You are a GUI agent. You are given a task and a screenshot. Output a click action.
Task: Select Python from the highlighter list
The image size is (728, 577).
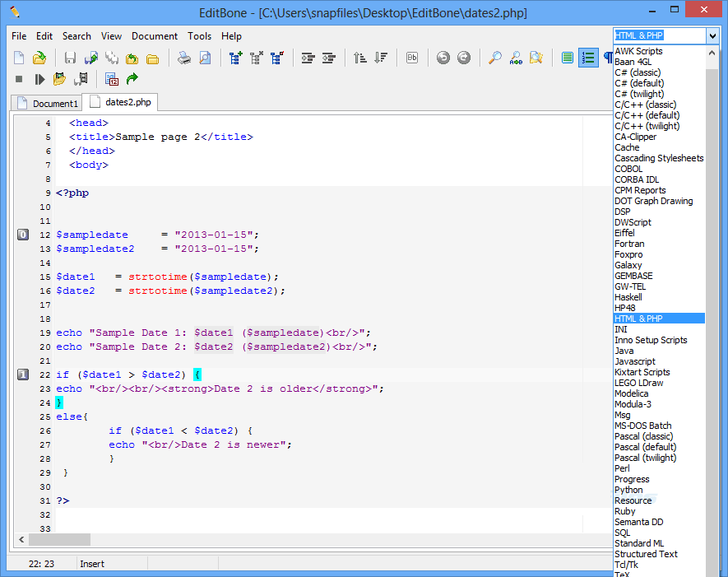(x=628, y=490)
